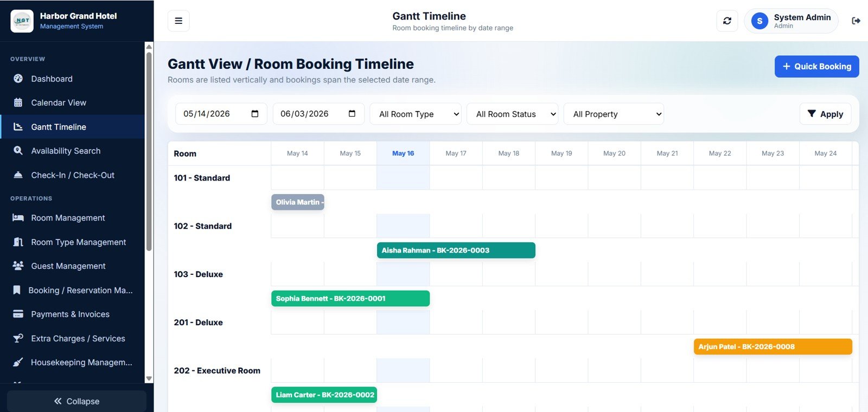
Task: Click the Quick Booking button
Action: point(816,66)
